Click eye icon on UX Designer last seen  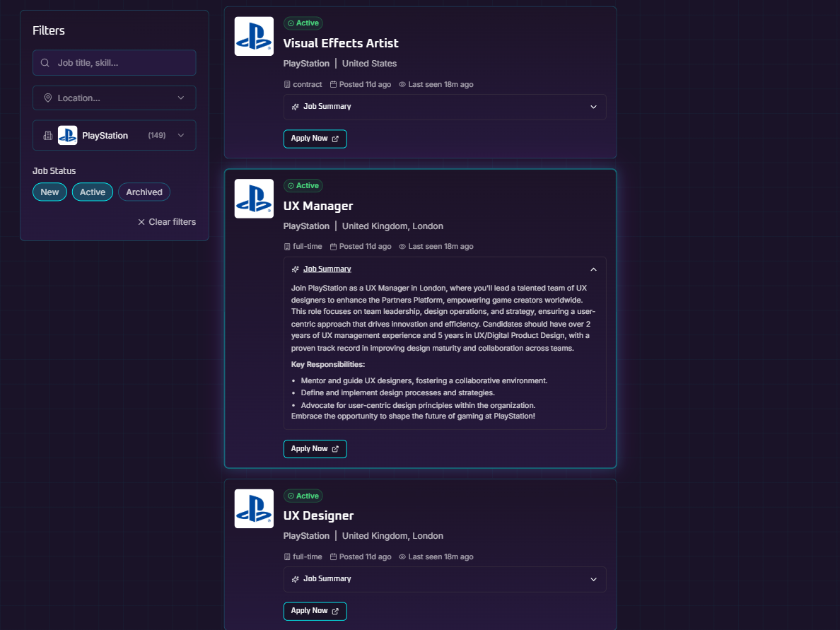coord(402,557)
